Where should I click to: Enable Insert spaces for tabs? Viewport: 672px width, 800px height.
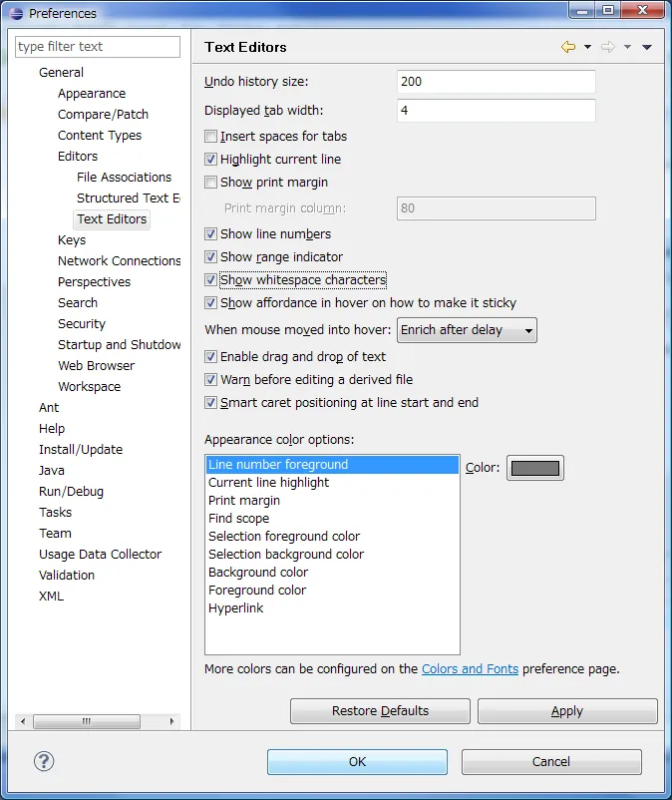tap(210, 137)
